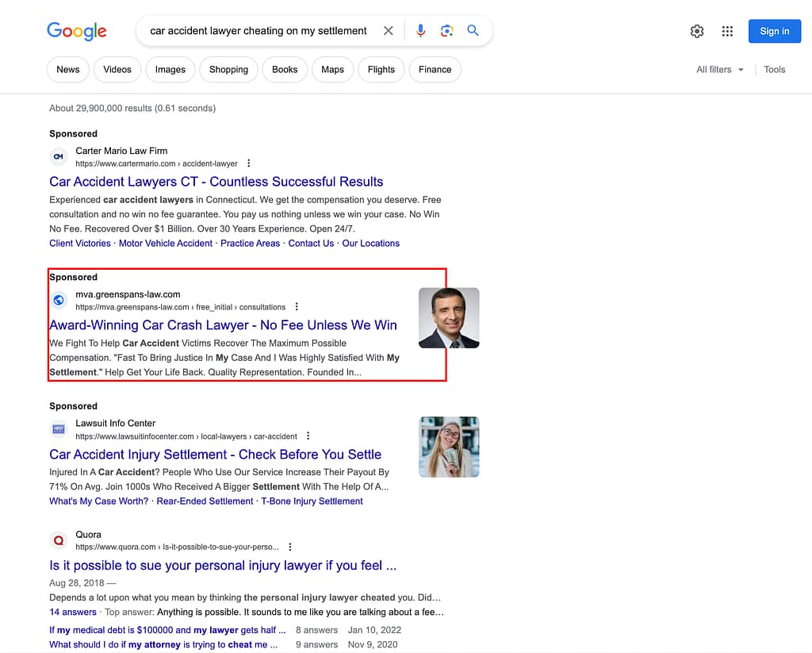The height and width of the screenshot is (653, 812).
Task: Switch to the Images tab
Action: 170,70
